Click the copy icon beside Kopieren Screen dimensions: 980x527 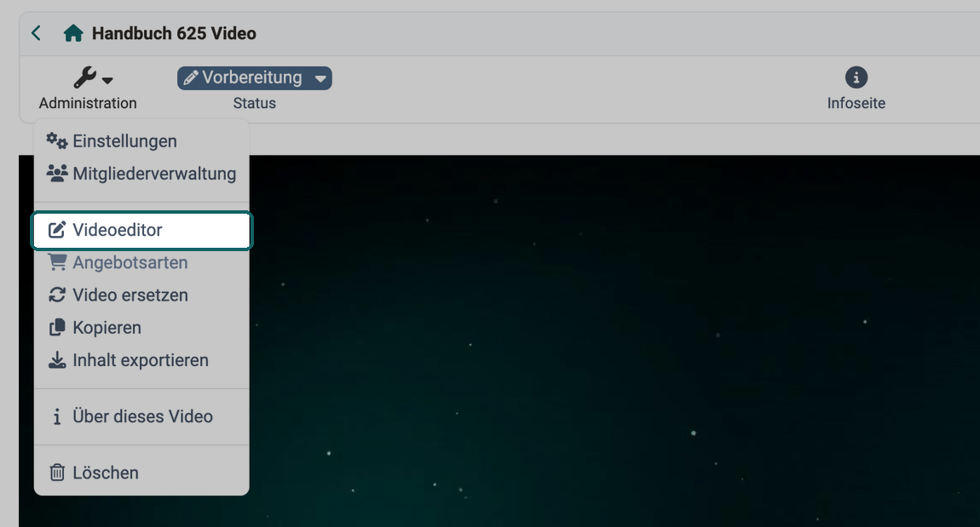(x=57, y=327)
